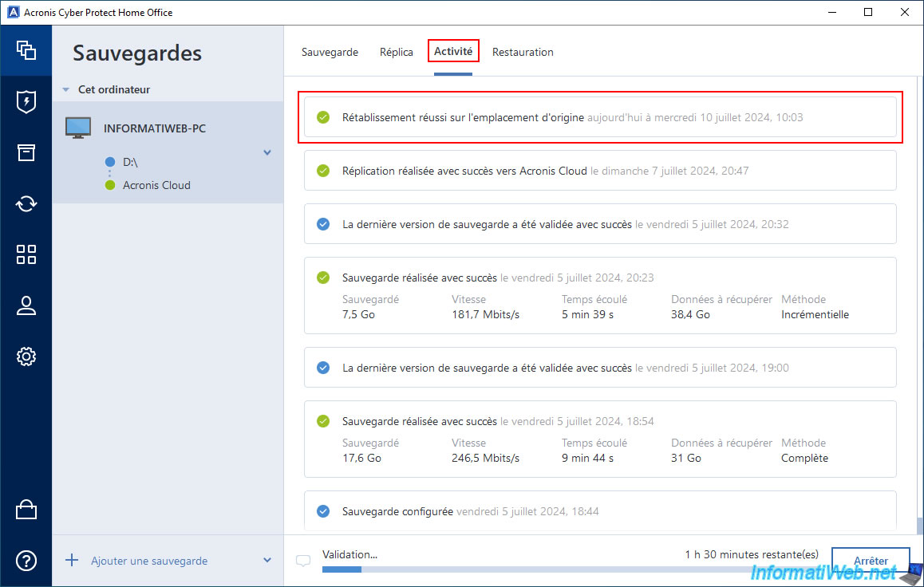
Task: Open the Rétablissement réussi activity entry
Action: pyautogui.click(x=600, y=117)
